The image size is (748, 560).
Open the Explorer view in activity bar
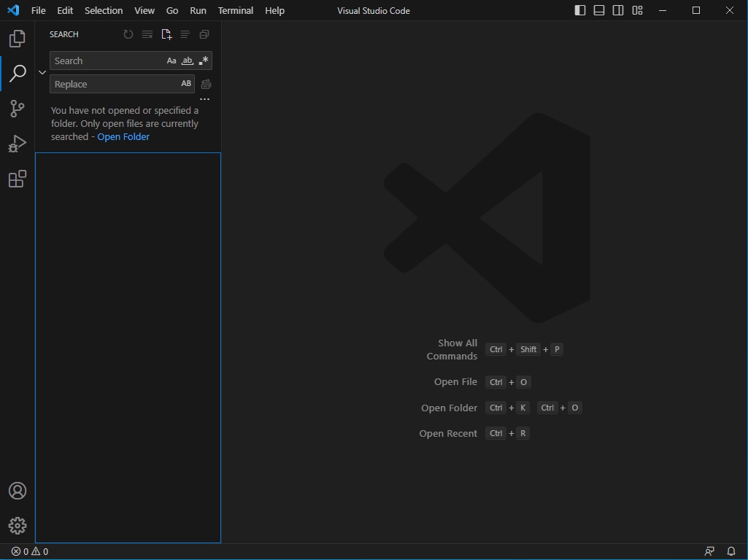(x=18, y=39)
